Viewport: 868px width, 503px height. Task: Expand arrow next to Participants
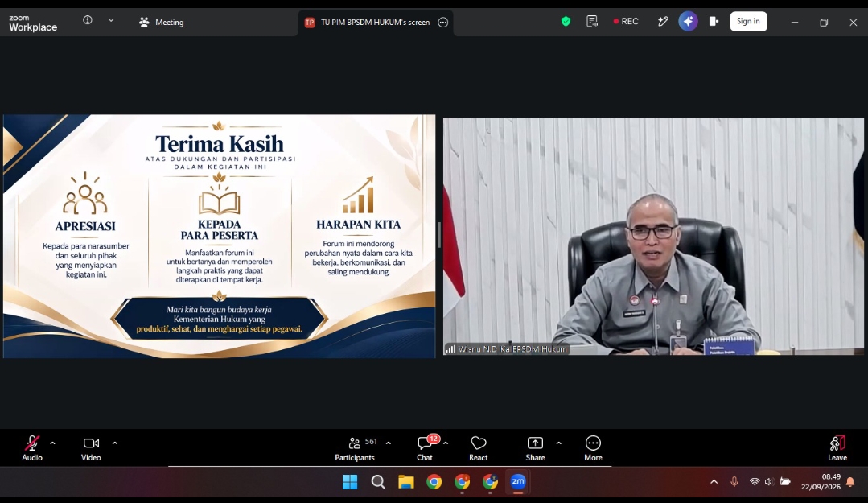[x=388, y=443]
